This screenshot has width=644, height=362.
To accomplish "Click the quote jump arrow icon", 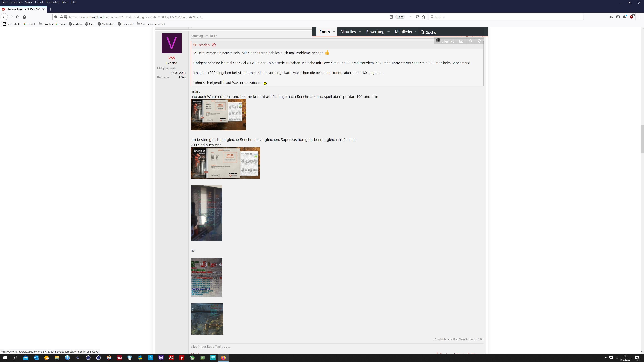I will coord(214,45).
